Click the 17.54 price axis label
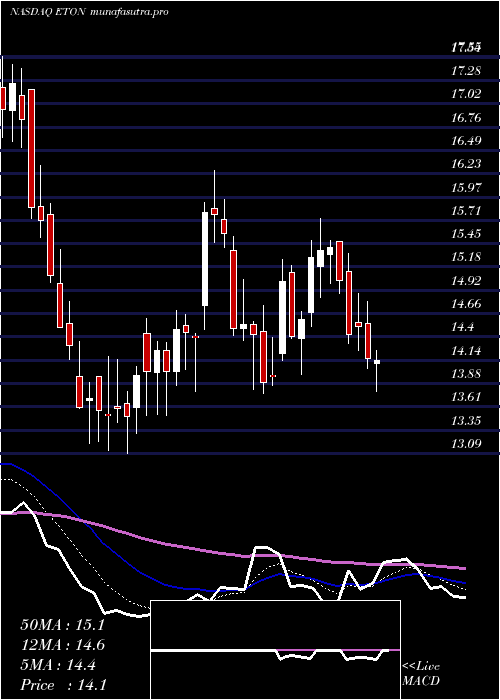 [x=466, y=48]
